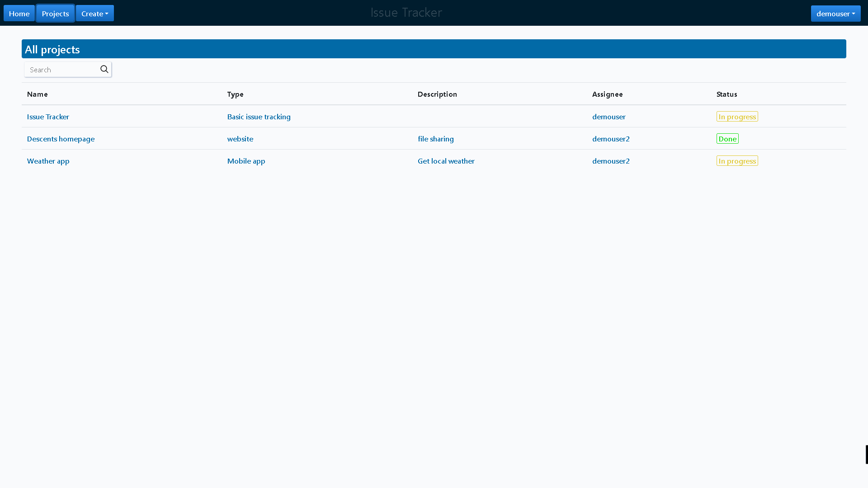The width and height of the screenshot is (868, 488).
Task: Click the Get local weather description
Action: click(446, 161)
